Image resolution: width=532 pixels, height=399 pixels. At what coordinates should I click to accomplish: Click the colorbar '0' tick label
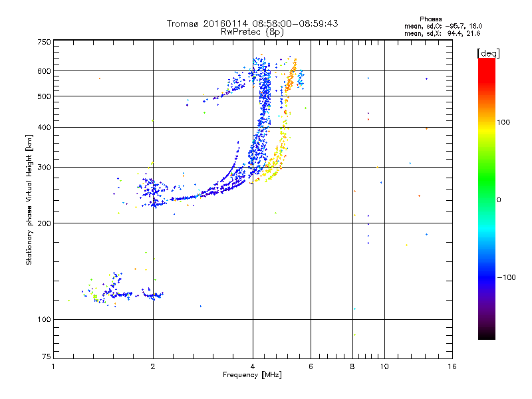(499, 200)
